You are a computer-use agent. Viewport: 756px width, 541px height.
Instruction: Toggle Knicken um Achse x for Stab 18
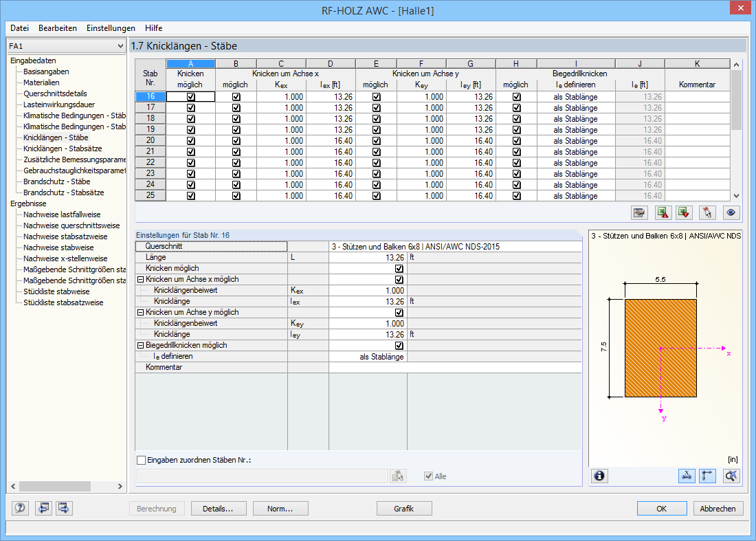pyautogui.click(x=236, y=119)
